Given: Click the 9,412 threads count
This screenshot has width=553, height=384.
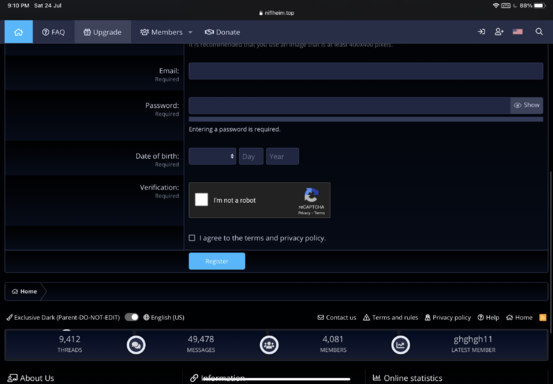Looking at the screenshot, I should click(x=69, y=339).
